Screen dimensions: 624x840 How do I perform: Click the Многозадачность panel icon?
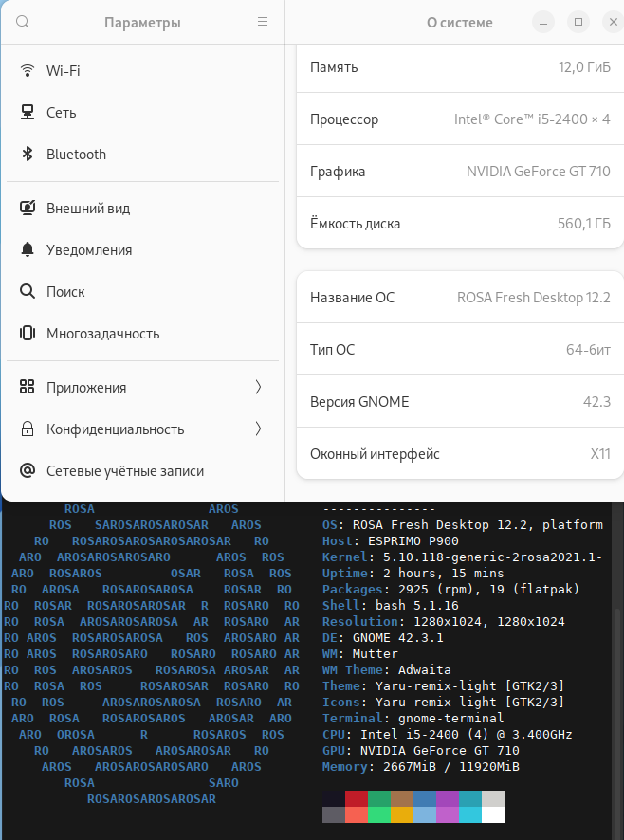[x=28, y=334]
